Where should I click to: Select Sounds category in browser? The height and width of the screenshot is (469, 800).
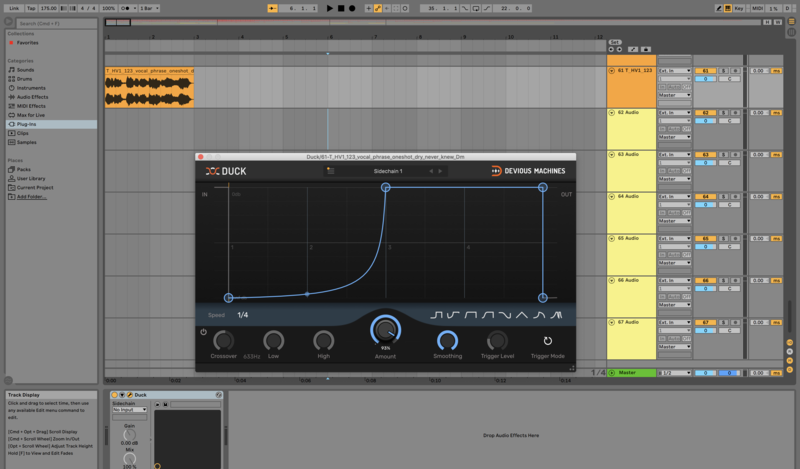25,70
